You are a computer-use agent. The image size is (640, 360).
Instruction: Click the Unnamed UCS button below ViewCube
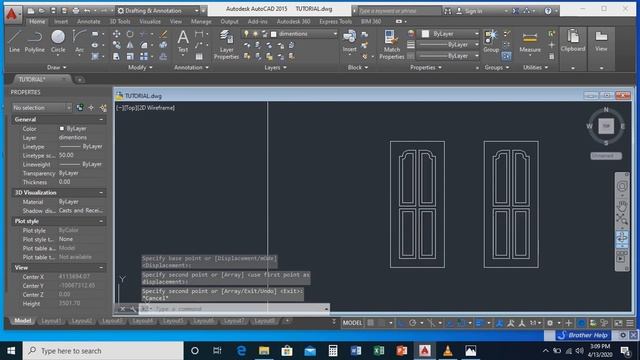pos(606,156)
